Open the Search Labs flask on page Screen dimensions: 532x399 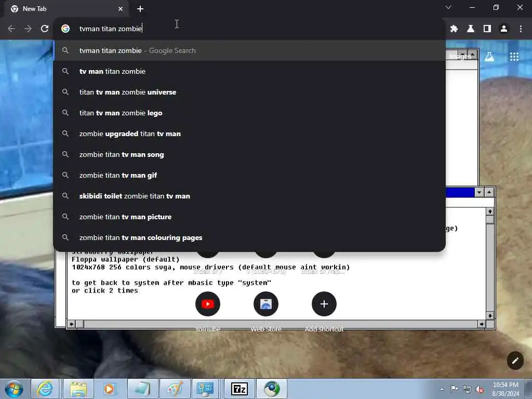click(x=489, y=57)
